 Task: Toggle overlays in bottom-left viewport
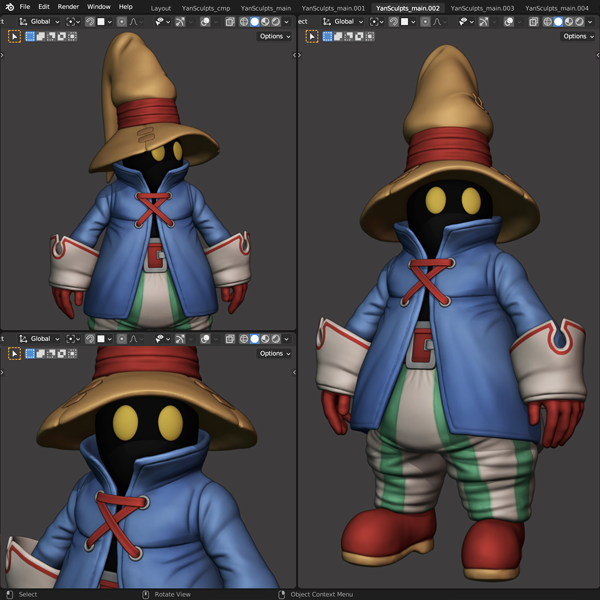pyautogui.click(x=205, y=339)
